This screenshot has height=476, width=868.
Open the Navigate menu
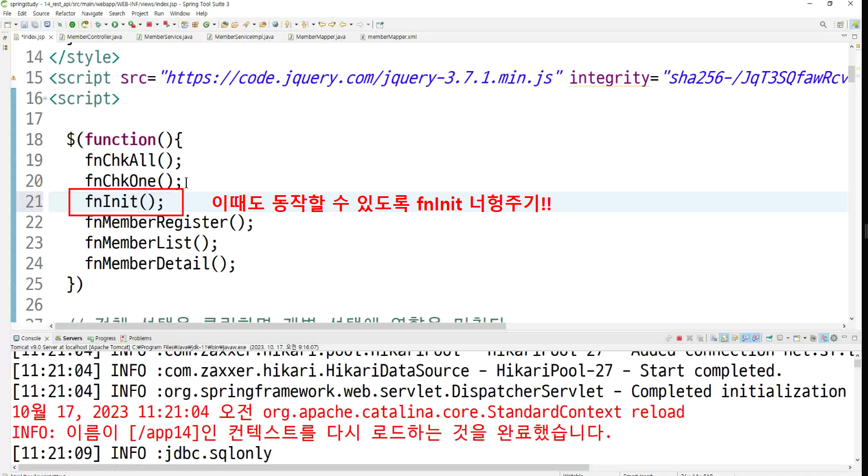tap(92, 14)
